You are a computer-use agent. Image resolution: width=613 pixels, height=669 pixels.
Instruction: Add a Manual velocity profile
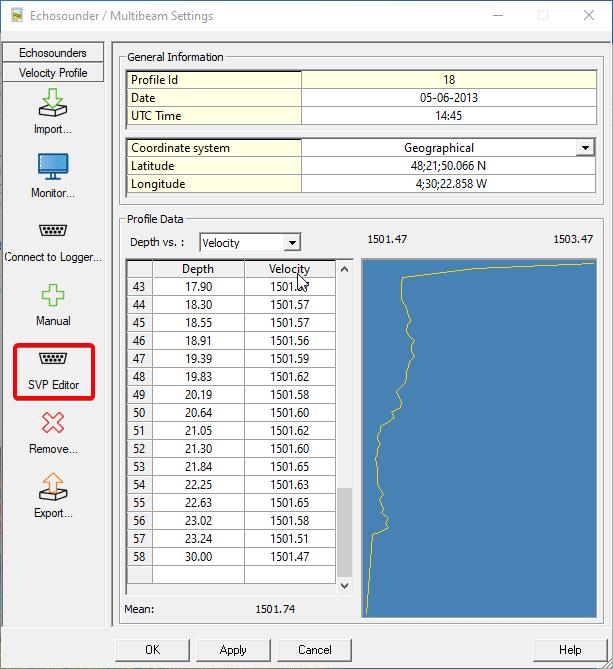(x=53, y=305)
